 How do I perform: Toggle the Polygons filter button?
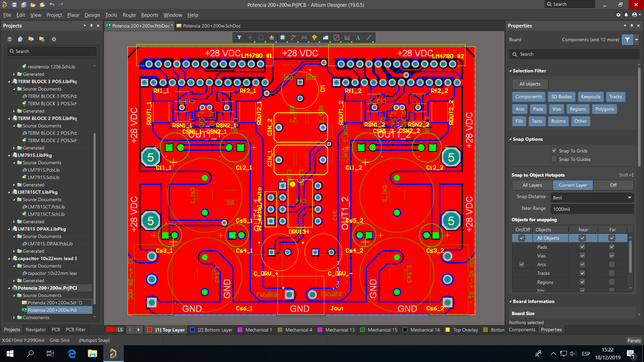pyautogui.click(x=604, y=109)
